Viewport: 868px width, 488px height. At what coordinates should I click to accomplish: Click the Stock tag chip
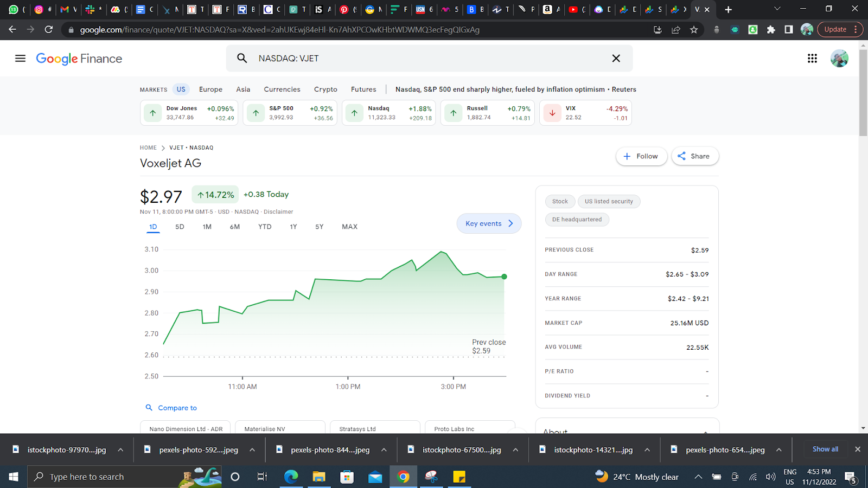click(x=560, y=201)
